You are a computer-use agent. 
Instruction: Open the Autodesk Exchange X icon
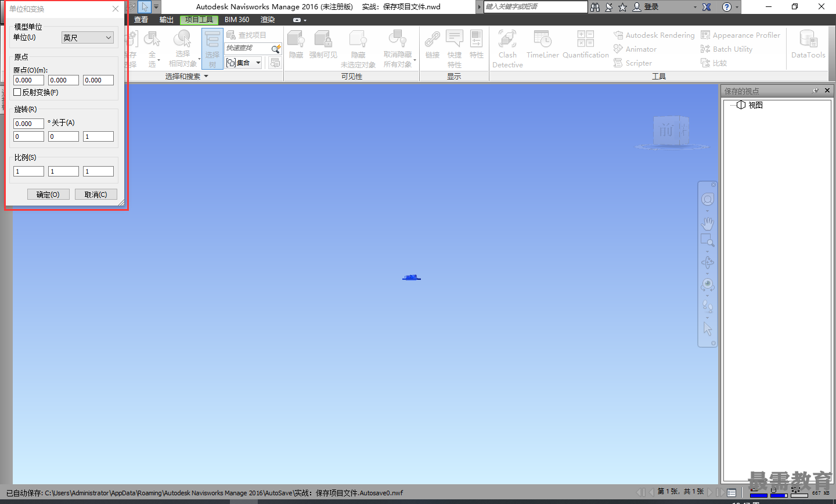707,7
